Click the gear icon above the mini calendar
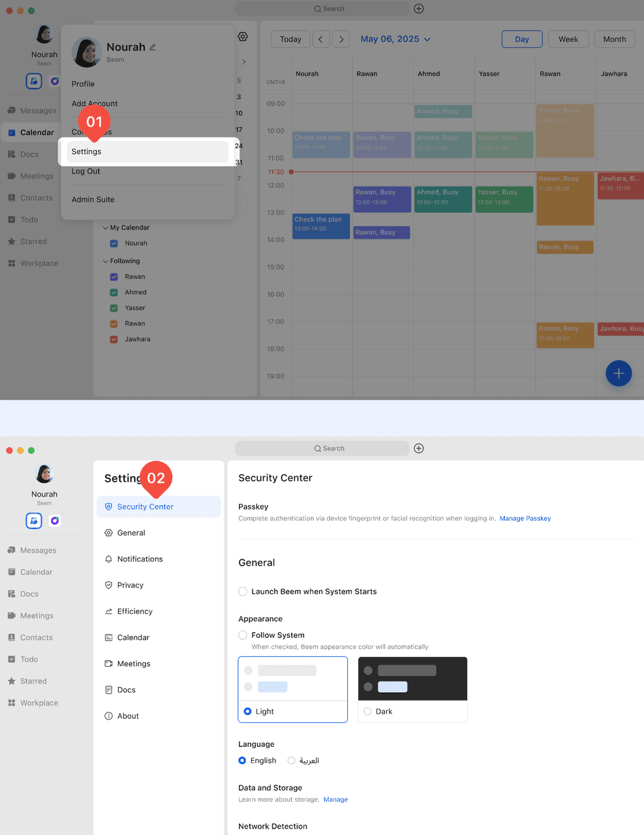 243,37
